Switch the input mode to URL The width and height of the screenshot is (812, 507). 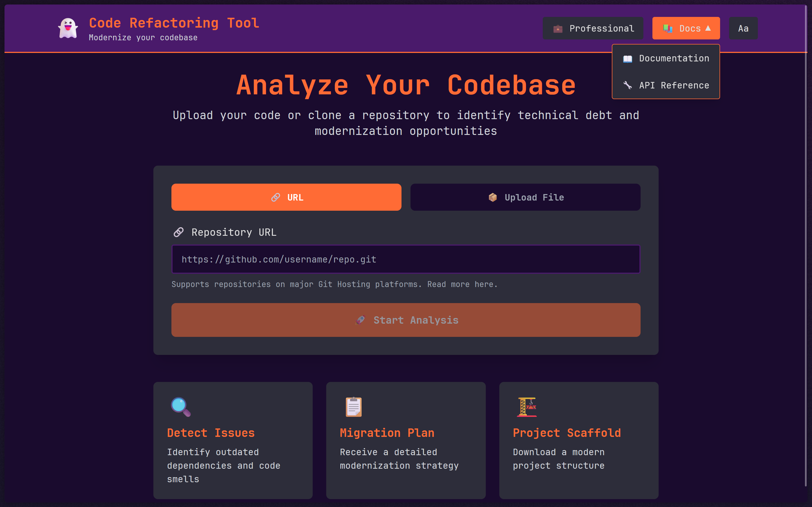pyautogui.click(x=286, y=197)
